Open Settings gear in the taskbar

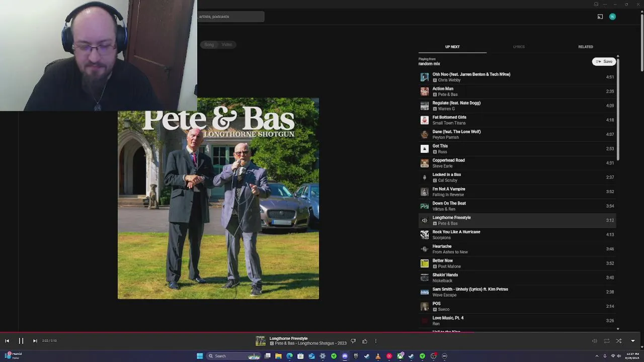[323, 356]
